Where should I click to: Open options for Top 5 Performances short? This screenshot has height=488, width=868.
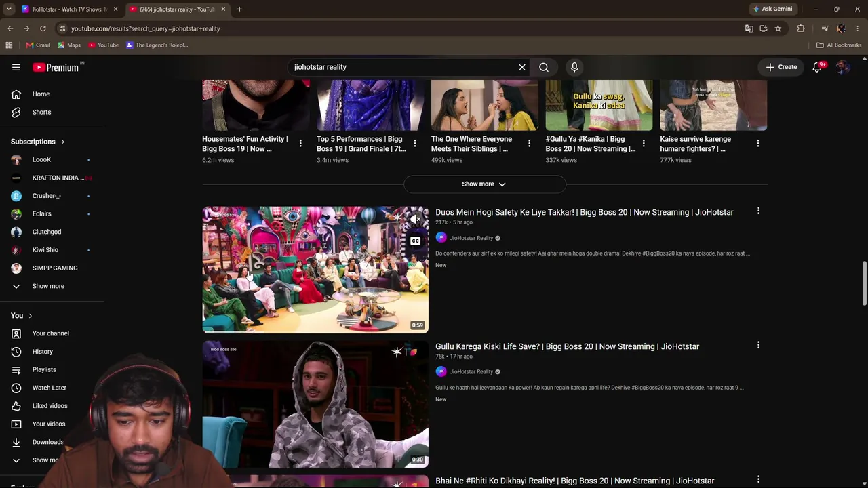coord(415,144)
